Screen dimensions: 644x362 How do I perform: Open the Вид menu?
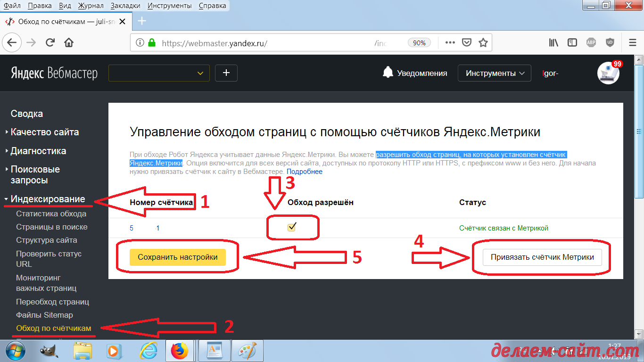coord(66,6)
